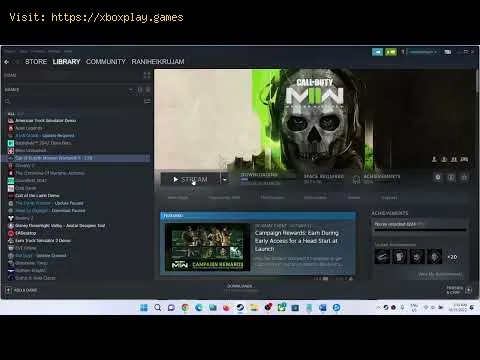Image resolution: width=480 pixels, height=360 pixels.
Task: Go back with the Steam back arrow
Action: (6, 62)
